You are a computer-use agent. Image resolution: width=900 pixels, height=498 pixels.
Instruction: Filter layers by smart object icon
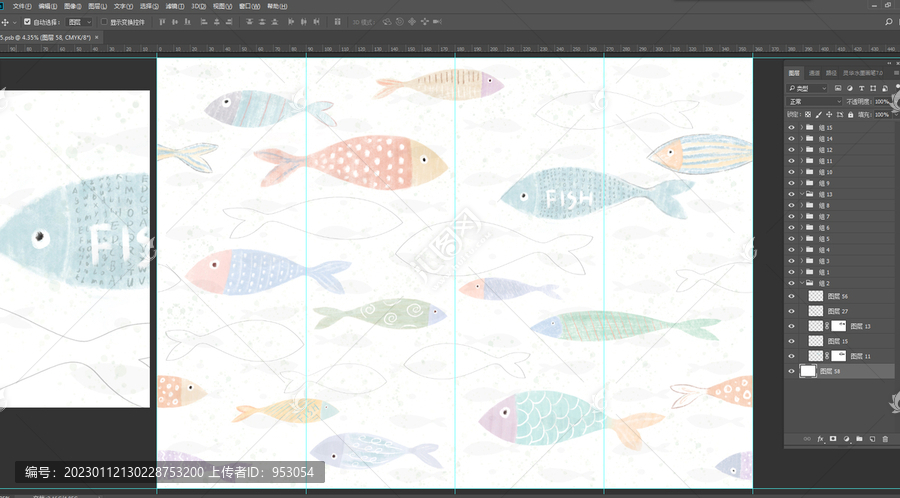pyautogui.click(x=885, y=88)
